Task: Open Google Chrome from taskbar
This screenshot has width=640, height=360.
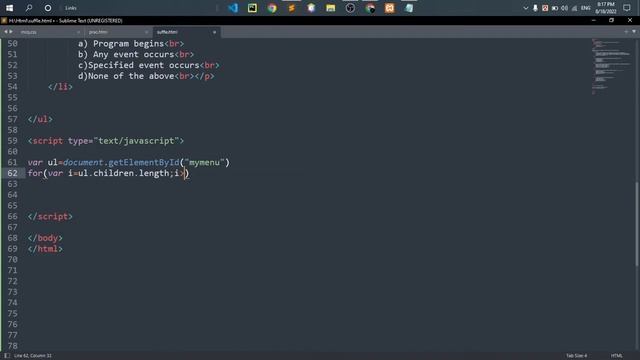Action: [x=272, y=8]
